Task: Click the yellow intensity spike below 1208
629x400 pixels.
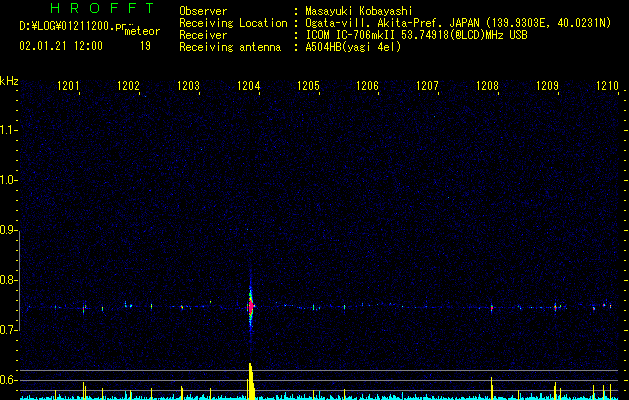Action: pos(491,388)
